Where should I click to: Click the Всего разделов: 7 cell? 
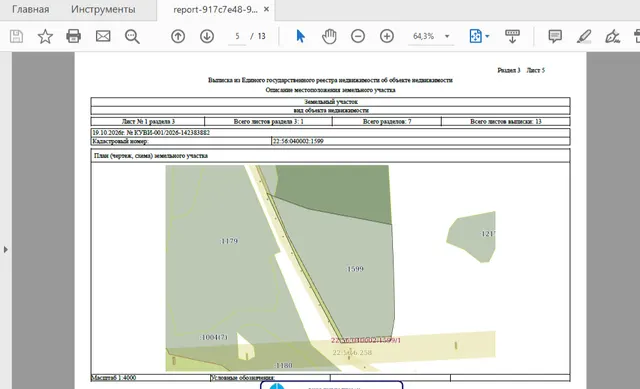point(387,122)
